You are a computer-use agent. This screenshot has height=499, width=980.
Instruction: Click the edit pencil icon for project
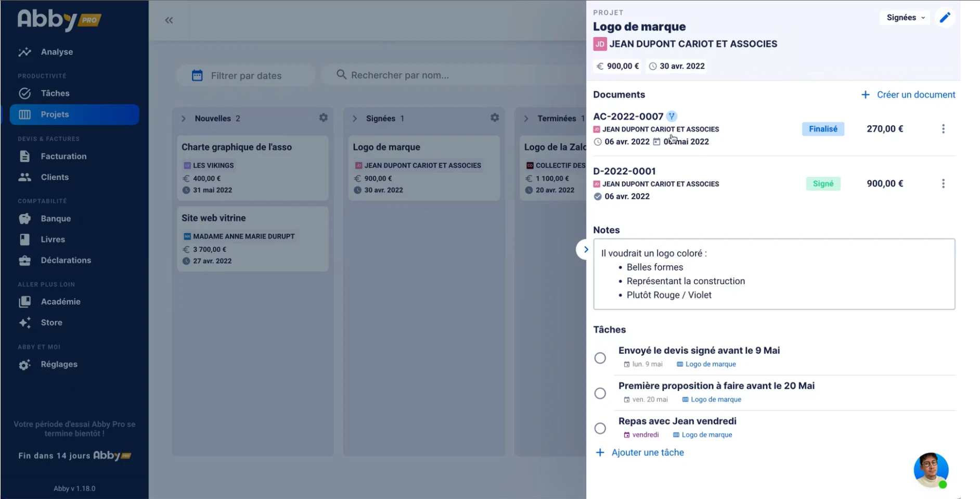[945, 18]
